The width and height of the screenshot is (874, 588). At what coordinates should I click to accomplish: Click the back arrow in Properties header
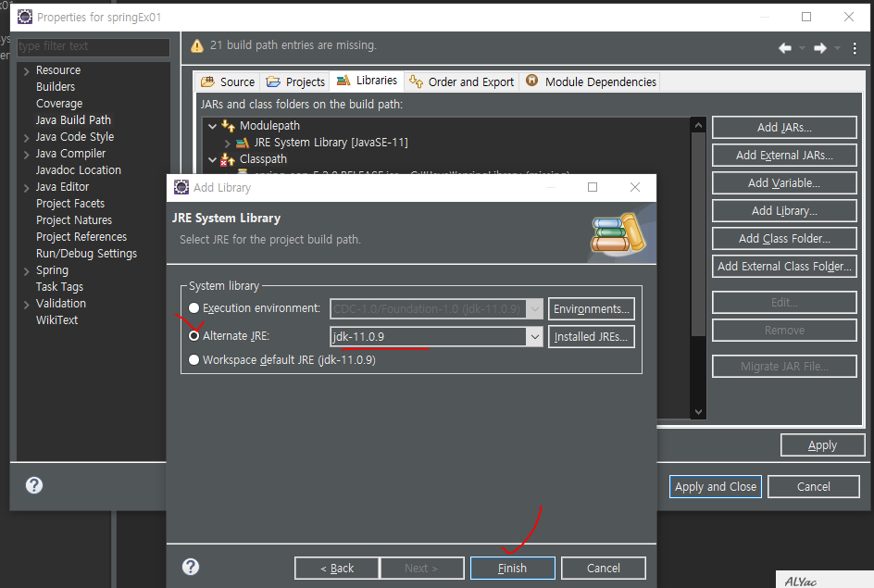pos(785,48)
